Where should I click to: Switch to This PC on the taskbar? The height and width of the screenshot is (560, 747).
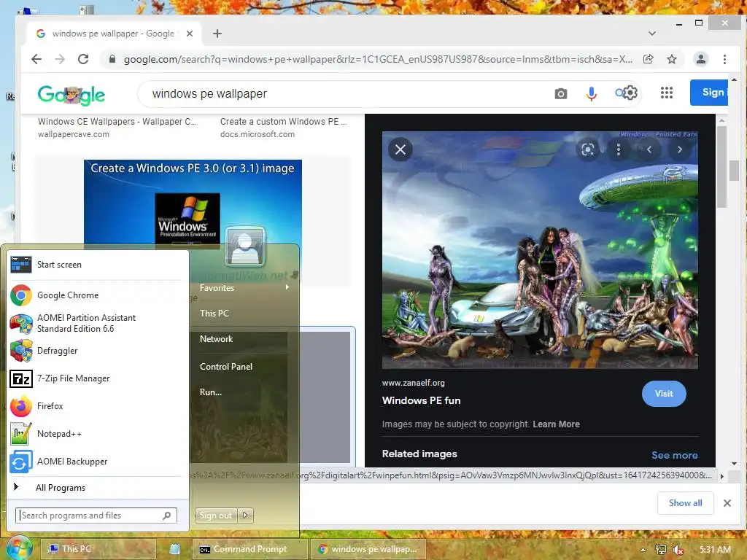pyautogui.click(x=98, y=549)
